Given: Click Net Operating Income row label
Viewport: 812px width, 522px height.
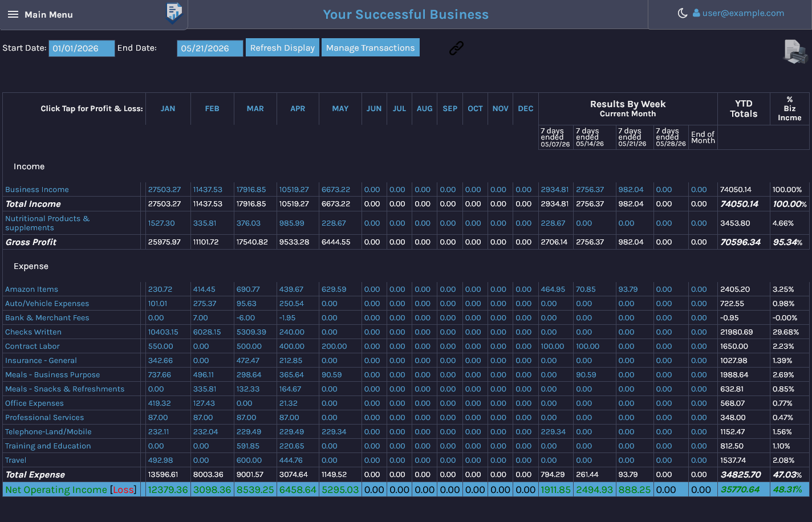Looking at the screenshot, I should (71, 490).
